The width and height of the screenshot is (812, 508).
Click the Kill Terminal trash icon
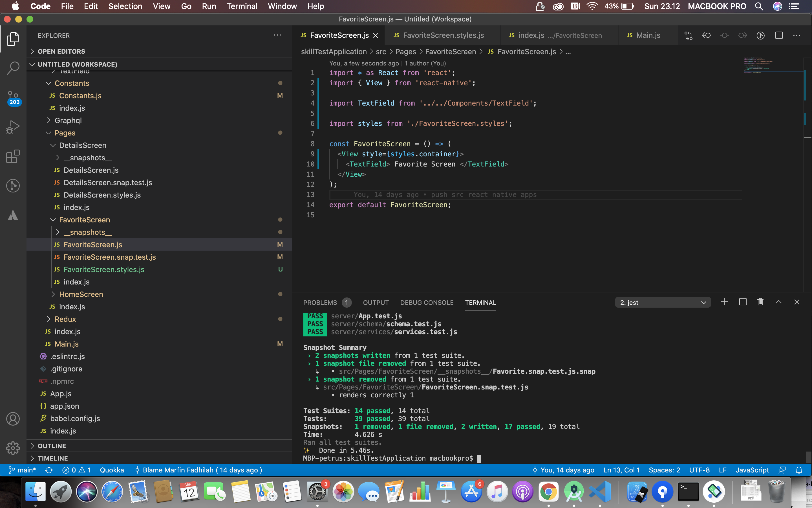click(x=760, y=302)
